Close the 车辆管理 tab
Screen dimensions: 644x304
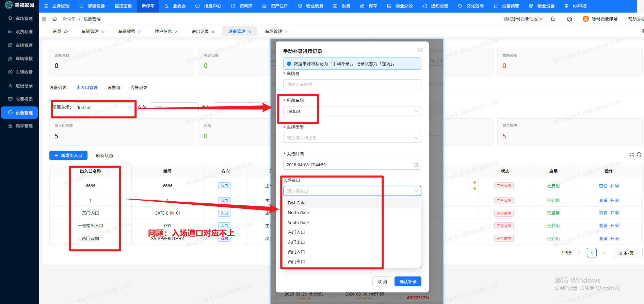102,32
